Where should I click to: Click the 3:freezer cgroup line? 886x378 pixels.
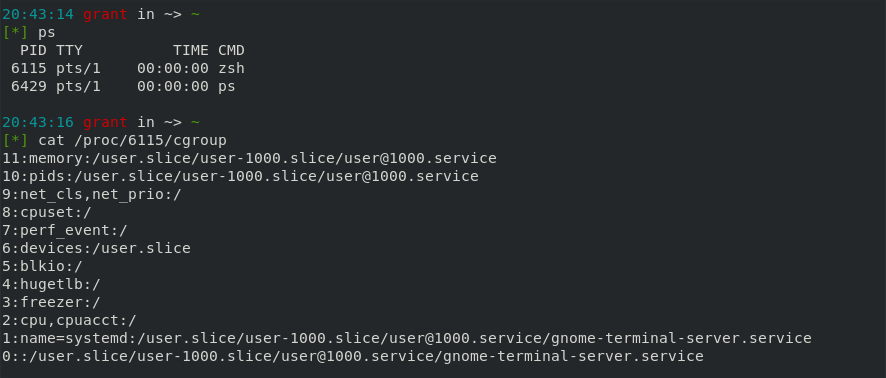51,302
